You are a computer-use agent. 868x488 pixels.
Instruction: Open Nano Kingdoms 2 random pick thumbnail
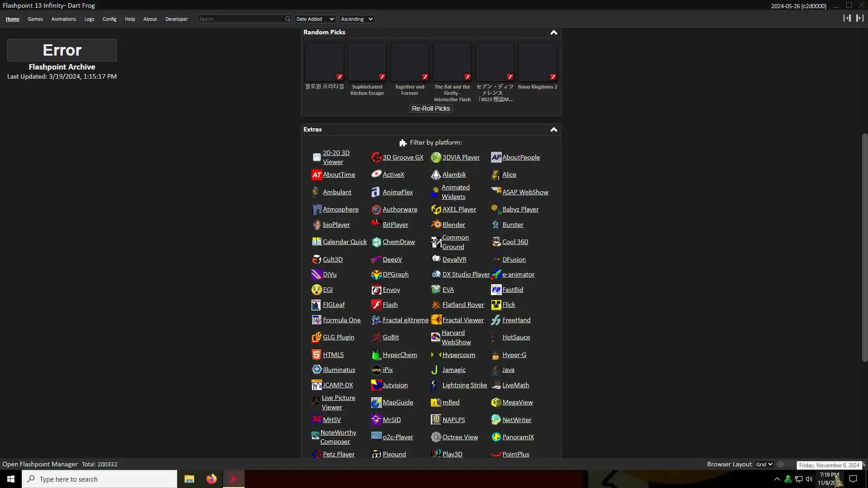tap(537, 62)
